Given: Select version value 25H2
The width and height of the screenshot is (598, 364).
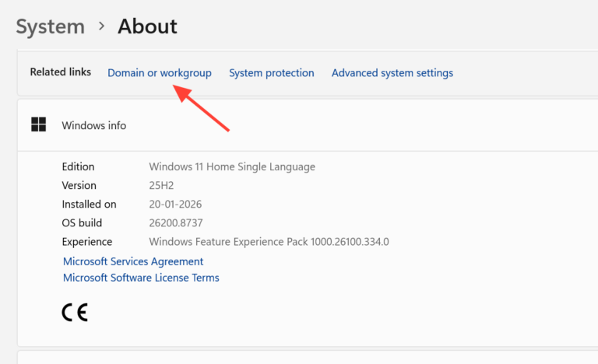Looking at the screenshot, I should [161, 186].
